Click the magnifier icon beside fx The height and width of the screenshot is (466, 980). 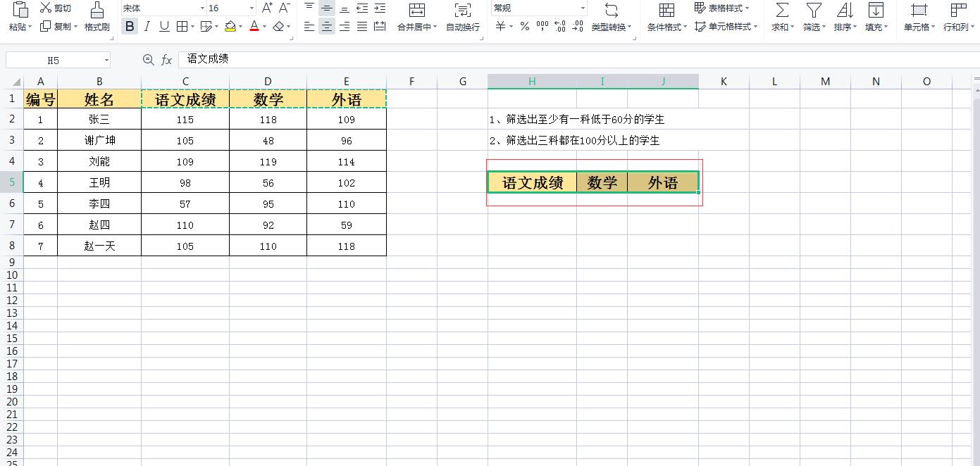pos(148,60)
